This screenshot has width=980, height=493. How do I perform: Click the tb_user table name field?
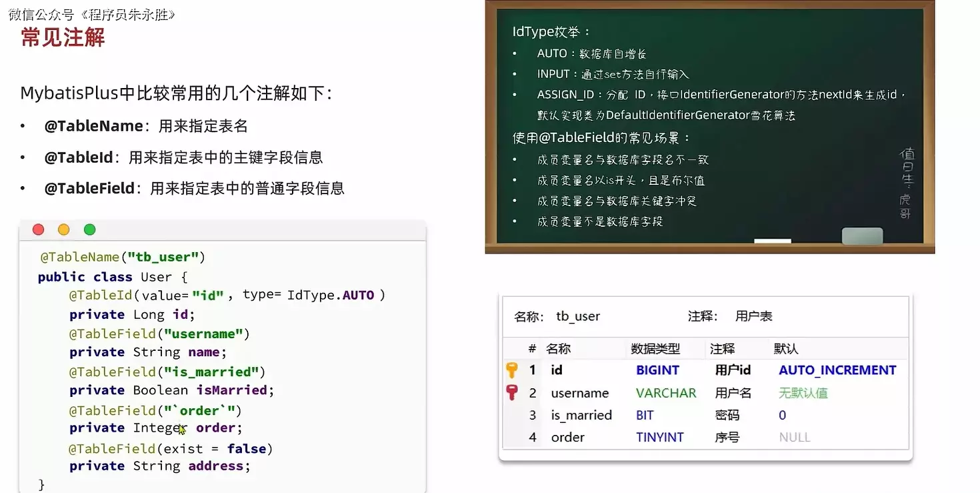tap(578, 316)
